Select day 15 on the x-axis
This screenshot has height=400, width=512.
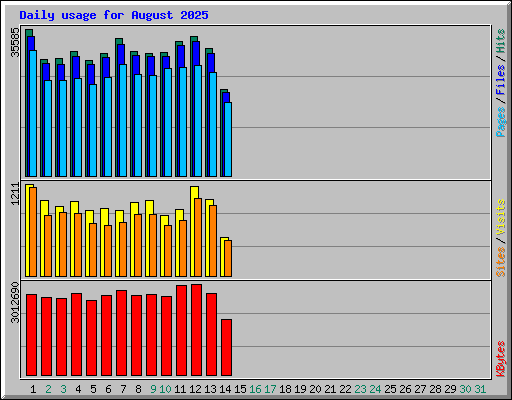[240, 389]
